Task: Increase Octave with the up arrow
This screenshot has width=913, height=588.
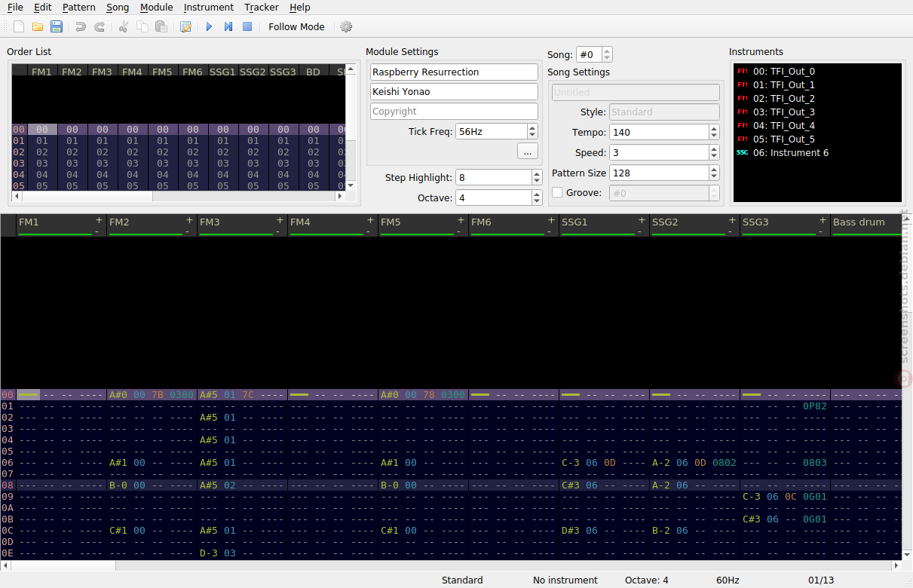Action: (x=537, y=194)
